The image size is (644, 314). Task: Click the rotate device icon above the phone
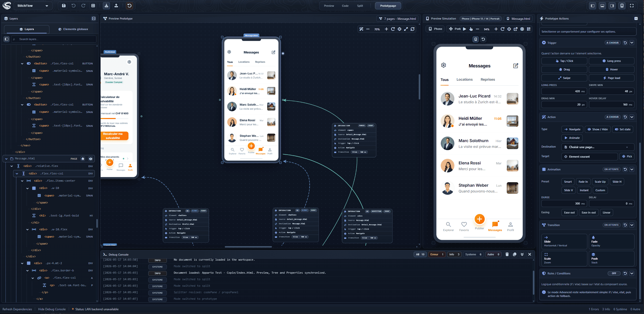483,39
